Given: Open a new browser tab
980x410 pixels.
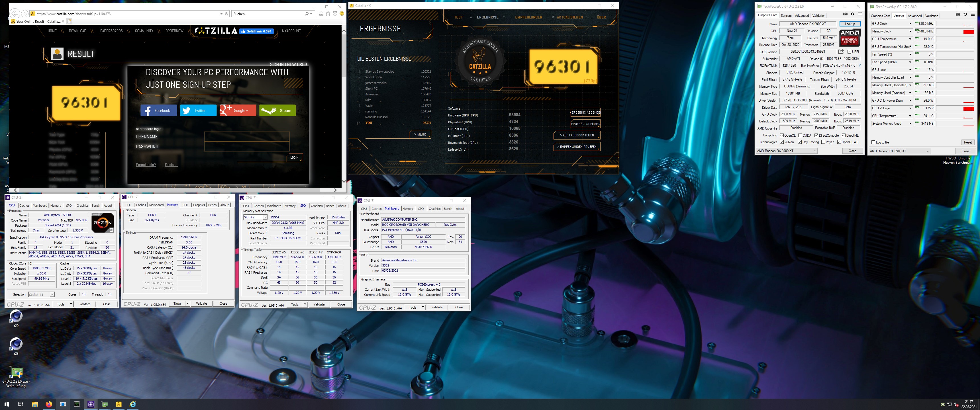Looking at the screenshot, I should tap(69, 21).
